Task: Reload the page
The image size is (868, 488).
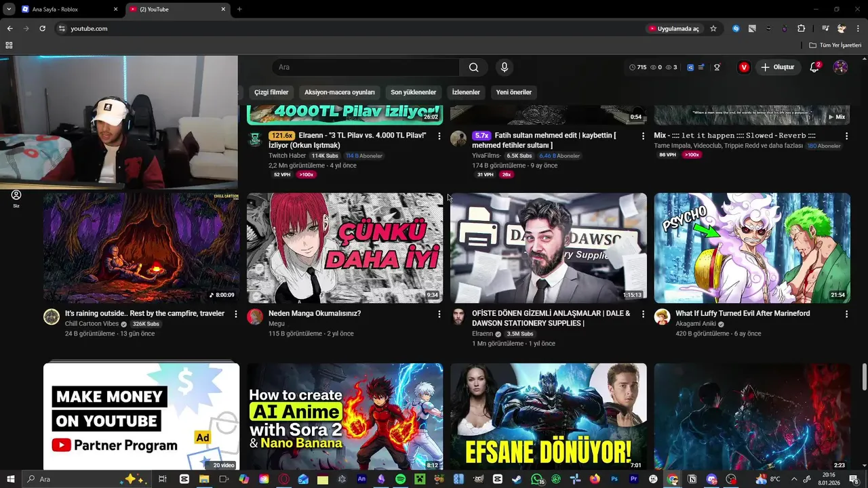Action: point(42,28)
